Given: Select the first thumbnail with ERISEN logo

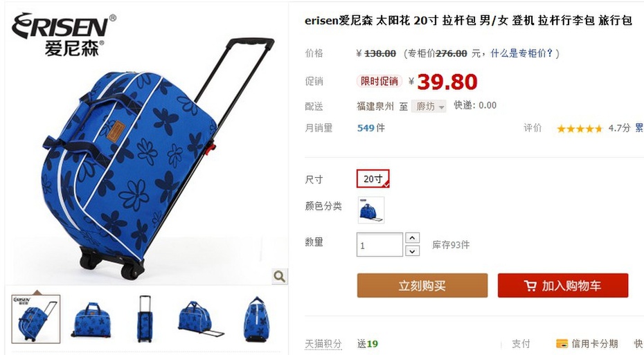Looking at the screenshot, I should pyautogui.click(x=36, y=319).
